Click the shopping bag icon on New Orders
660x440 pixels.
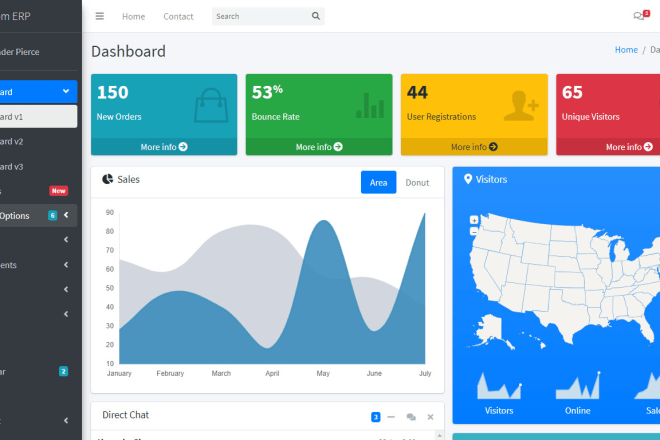[x=211, y=105]
